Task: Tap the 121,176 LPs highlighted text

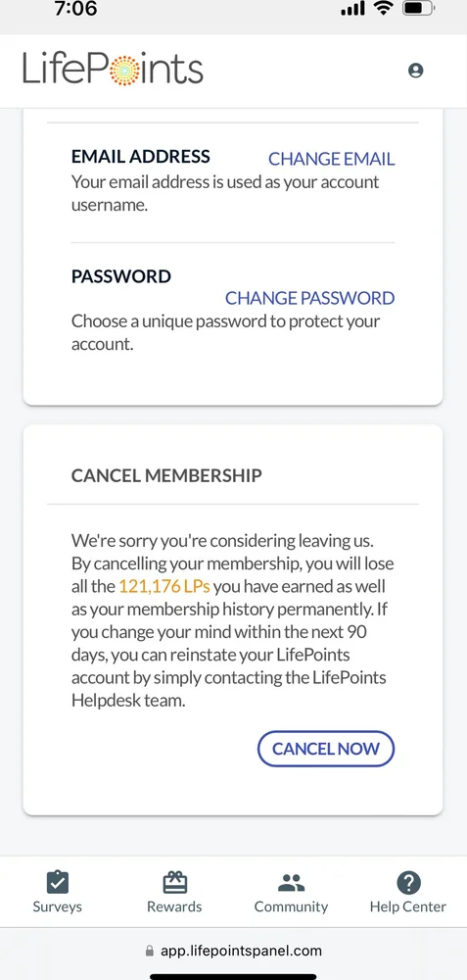Action: point(164,586)
